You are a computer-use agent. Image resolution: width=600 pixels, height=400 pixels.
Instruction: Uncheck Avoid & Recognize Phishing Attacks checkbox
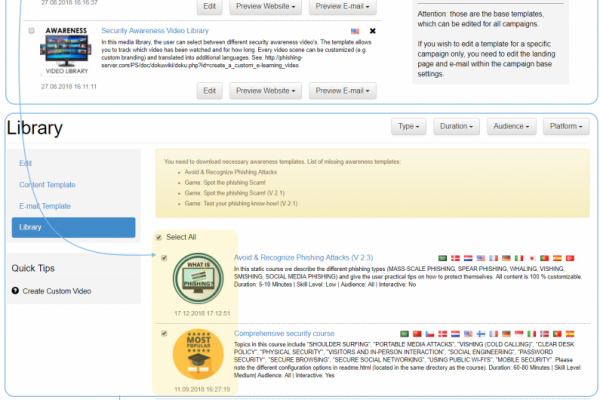click(x=161, y=258)
